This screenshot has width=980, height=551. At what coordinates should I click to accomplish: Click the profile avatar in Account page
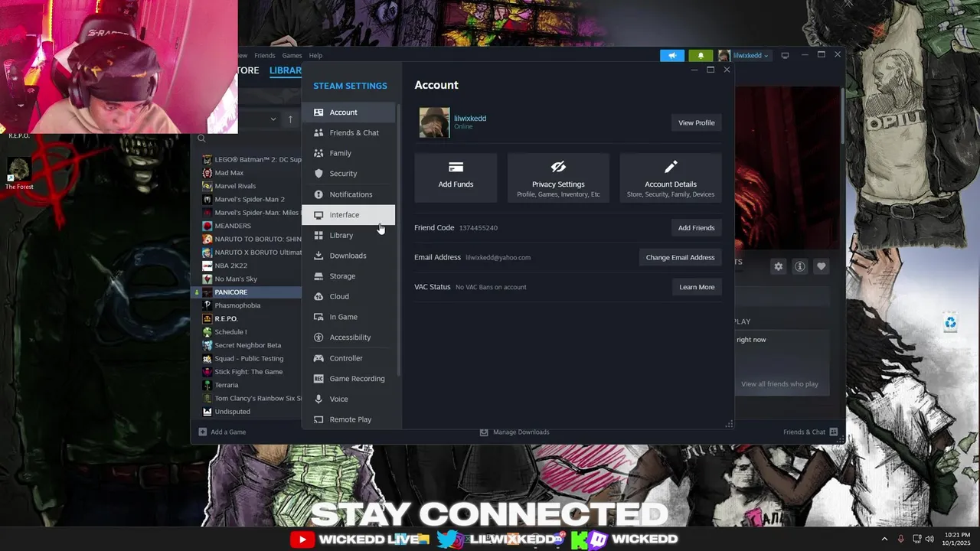click(434, 122)
